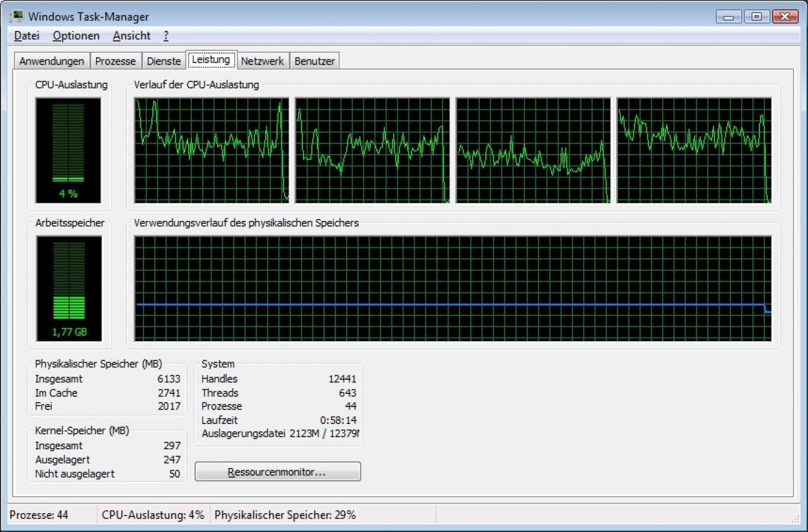Click the kernel Insgesamt value 297
This screenshot has height=532, width=808.
(172, 446)
